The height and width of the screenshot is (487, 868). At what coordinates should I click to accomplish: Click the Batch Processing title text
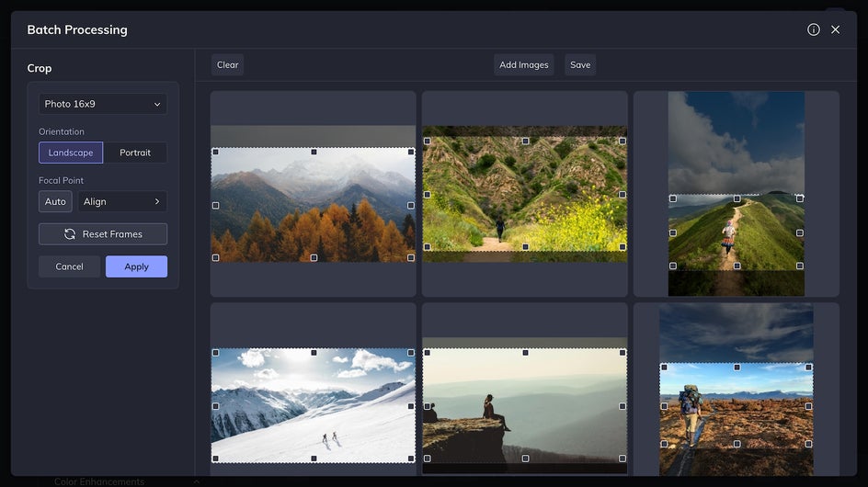pyautogui.click(x=77, y=30)
